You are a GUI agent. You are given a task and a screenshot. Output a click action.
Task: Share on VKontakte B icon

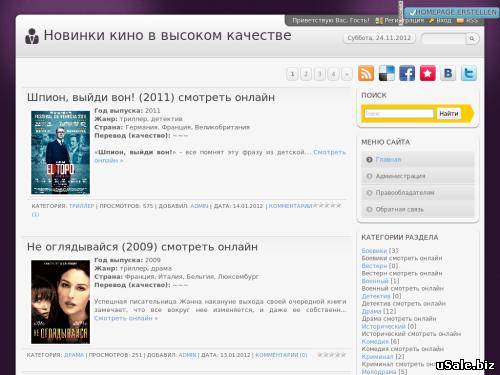tap(448, 73)
